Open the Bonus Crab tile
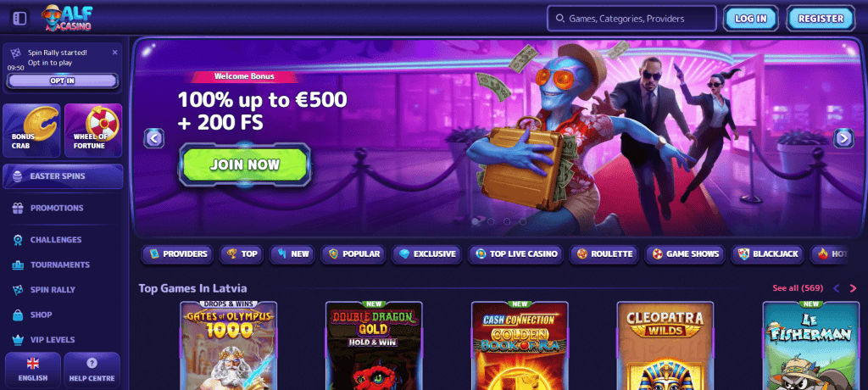868x390 pixels. pos(31,131)
